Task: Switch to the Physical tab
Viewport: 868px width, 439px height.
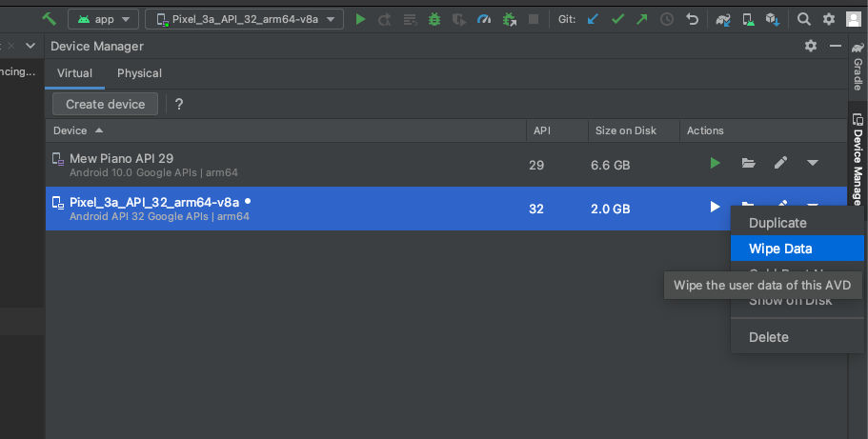Action: tap(139, 73)
